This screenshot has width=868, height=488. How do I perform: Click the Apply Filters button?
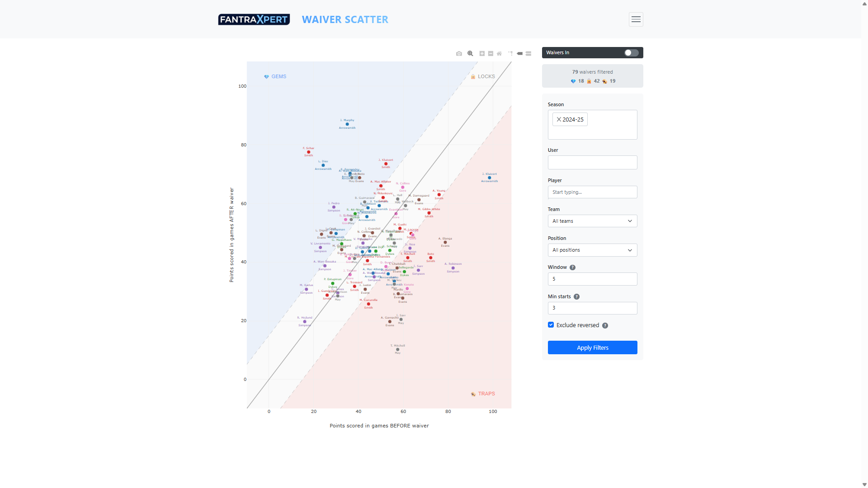592,347
